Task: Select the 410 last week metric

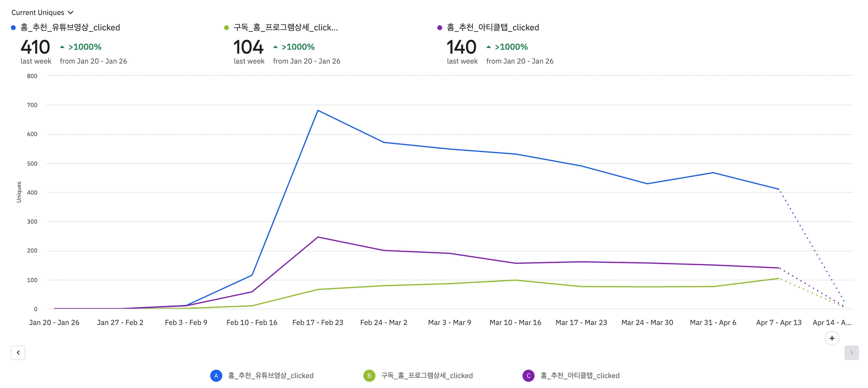Action: pyautogui.click(x=35, y=47)
